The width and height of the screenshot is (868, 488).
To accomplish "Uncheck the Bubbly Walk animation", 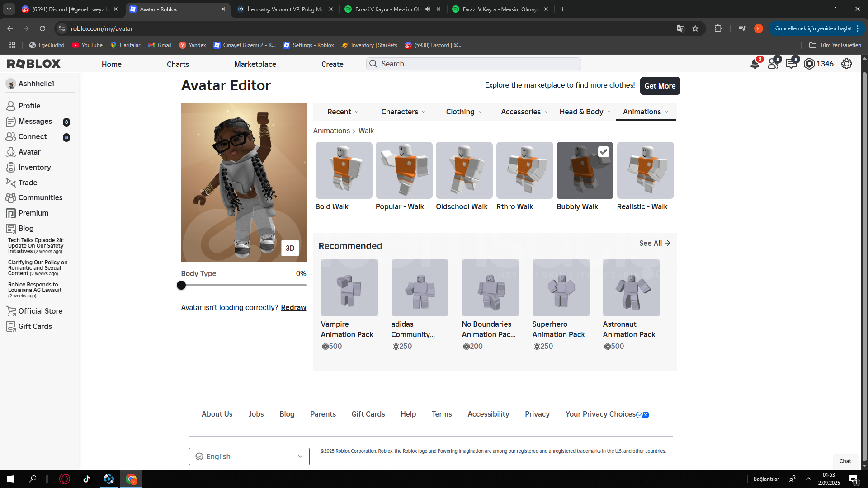I will 603,152.
